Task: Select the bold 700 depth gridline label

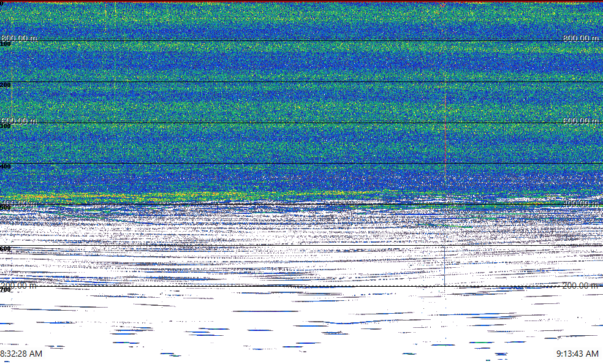Action: tap(6, 290)
